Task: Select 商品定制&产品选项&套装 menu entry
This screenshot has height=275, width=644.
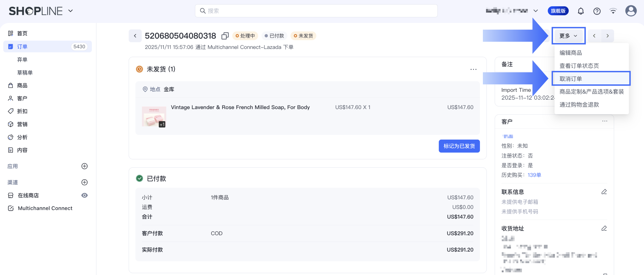Action: click(x=592, y=91)
